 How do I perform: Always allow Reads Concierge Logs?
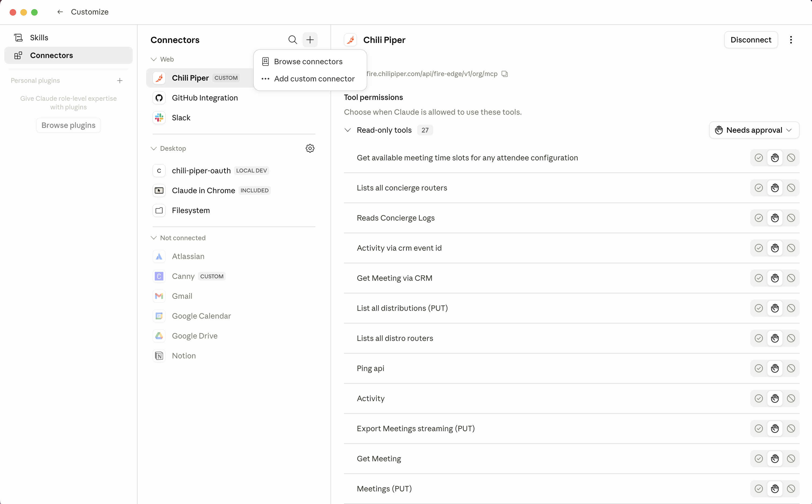coord(759,218)
